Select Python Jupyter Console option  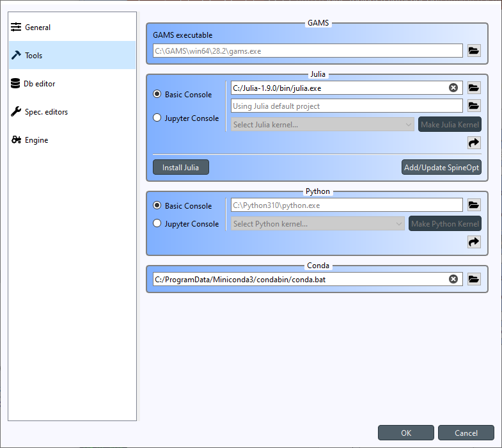pyautogui.click(x=186, y=223)
